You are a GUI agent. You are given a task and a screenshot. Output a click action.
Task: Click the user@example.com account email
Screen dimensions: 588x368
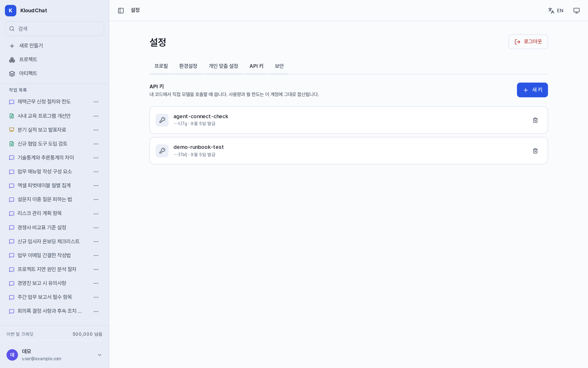pos(42,359)
